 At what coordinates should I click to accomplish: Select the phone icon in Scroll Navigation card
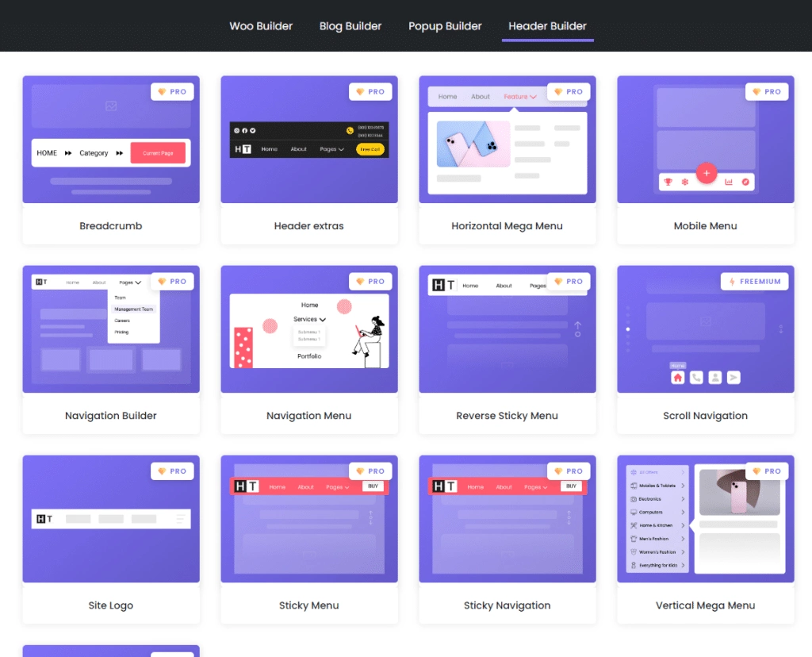point(696,377)
